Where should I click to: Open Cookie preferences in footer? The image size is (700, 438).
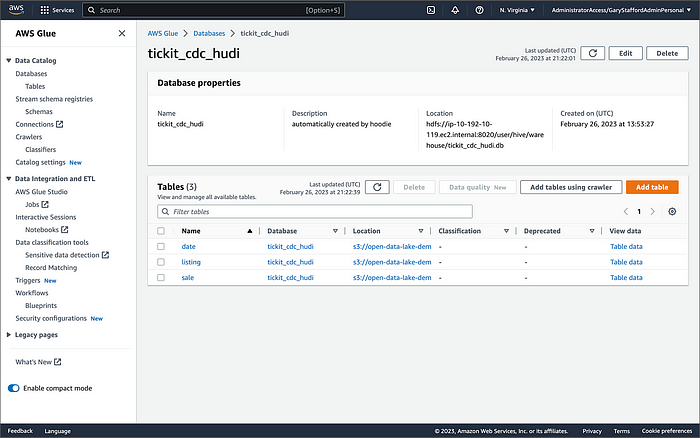667,431
